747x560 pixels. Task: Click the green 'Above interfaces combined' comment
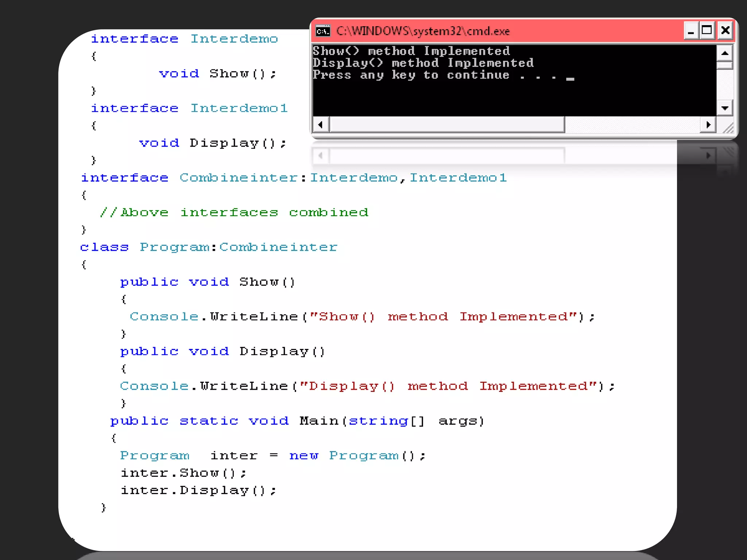[234, 213]
